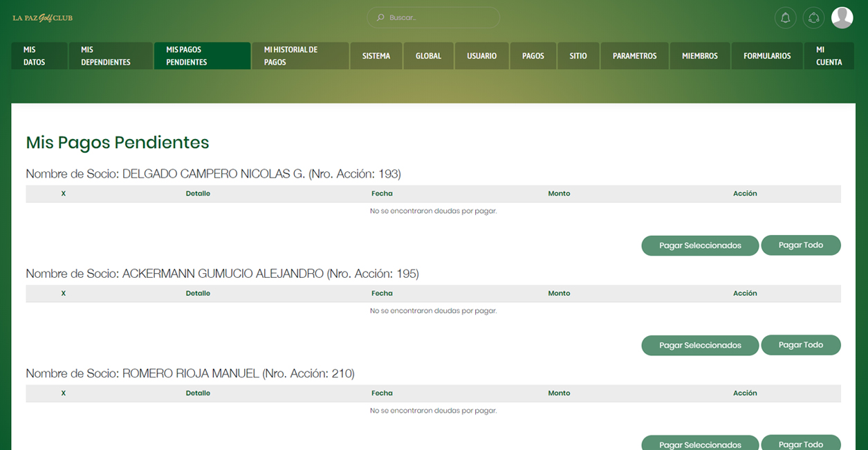Open the Formularios menu
The image size is (868, 450).
tap(766, 56)
